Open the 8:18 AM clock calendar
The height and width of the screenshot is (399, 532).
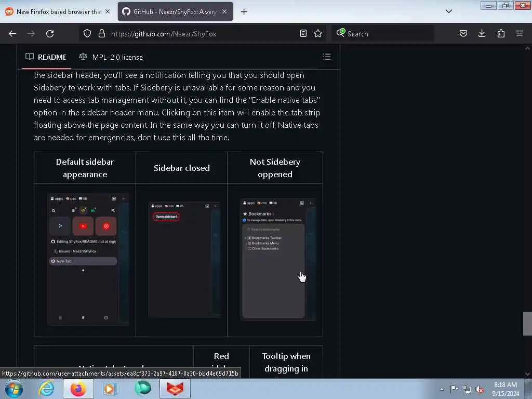[x=506, y=389]
